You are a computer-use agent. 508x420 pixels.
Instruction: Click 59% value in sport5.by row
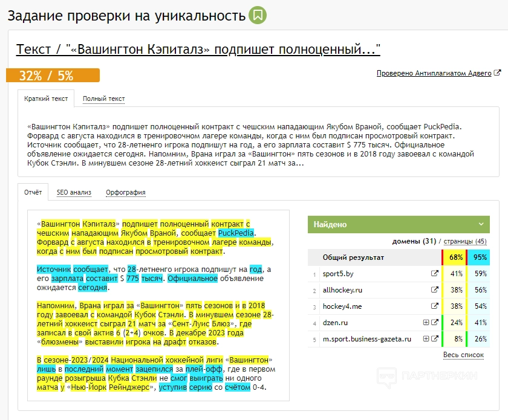point(480,274)
